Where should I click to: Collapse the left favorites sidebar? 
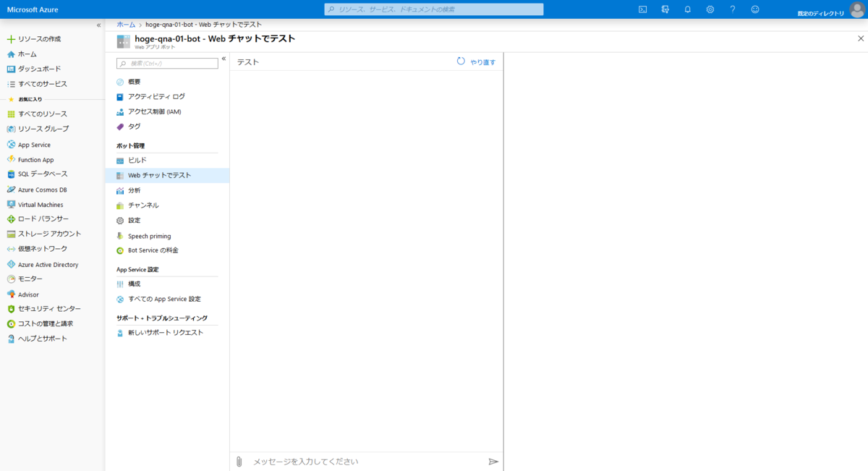(x=99, y=25)
